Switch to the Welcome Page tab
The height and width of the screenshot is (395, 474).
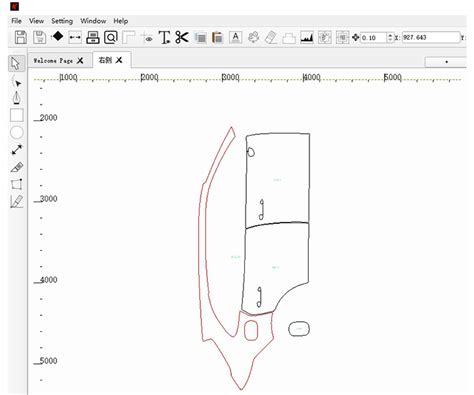coord(53,60)
